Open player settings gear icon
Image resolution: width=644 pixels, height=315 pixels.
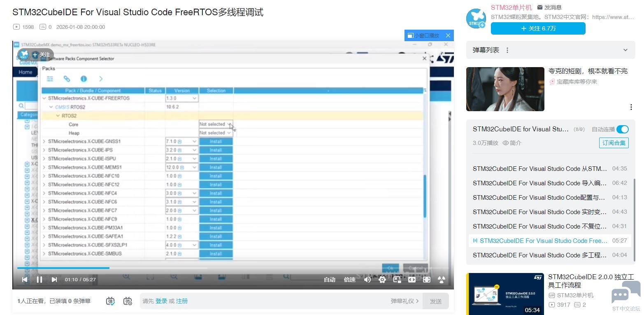point(382,280)
